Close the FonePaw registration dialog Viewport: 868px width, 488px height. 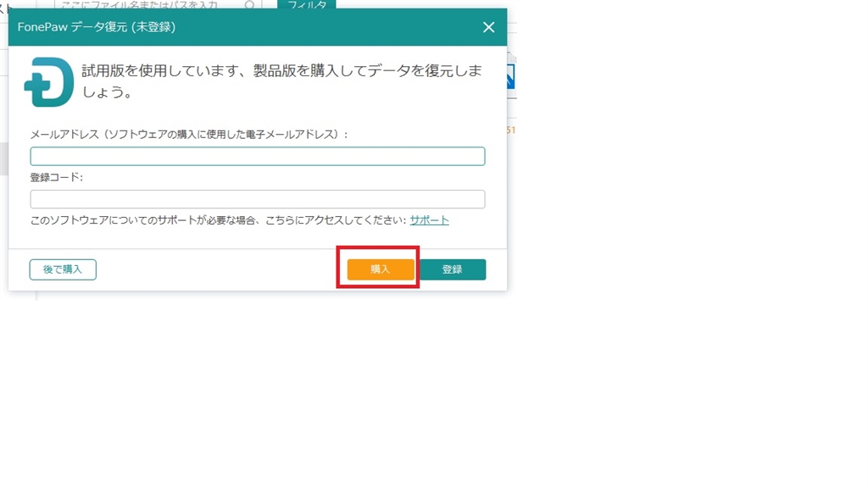(x=488, y=27)
